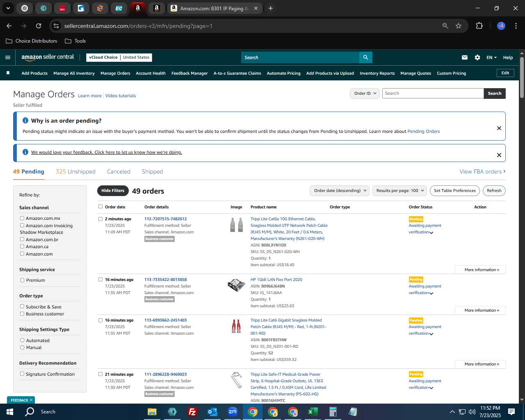This screenshot has height=420, width=525.
Task: Close the 'Why is an order pending' banner
Action: click(x=499, y=128)
